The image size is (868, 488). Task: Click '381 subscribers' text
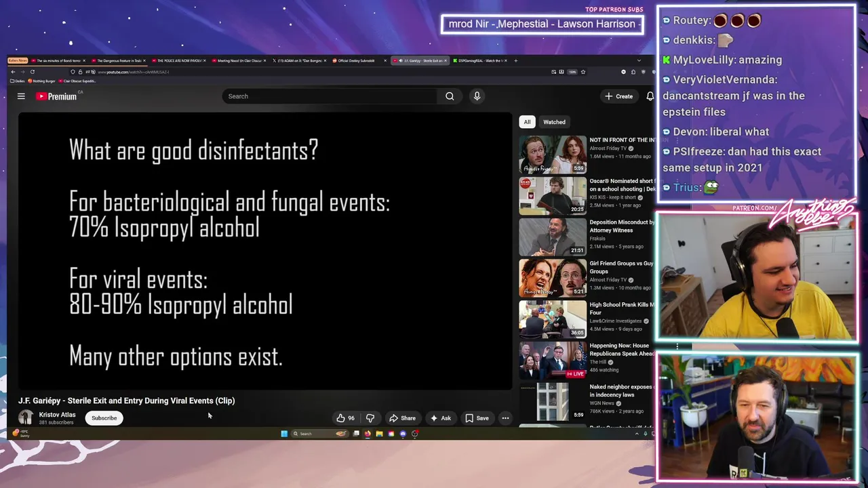(x=56, y=423)
